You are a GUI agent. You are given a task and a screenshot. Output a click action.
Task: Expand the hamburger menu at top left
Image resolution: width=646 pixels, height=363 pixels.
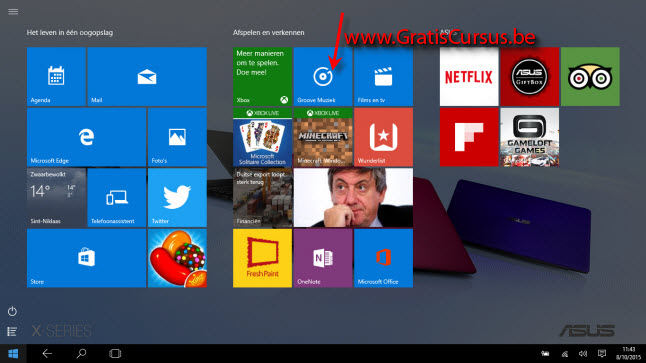tap(13, 12)
